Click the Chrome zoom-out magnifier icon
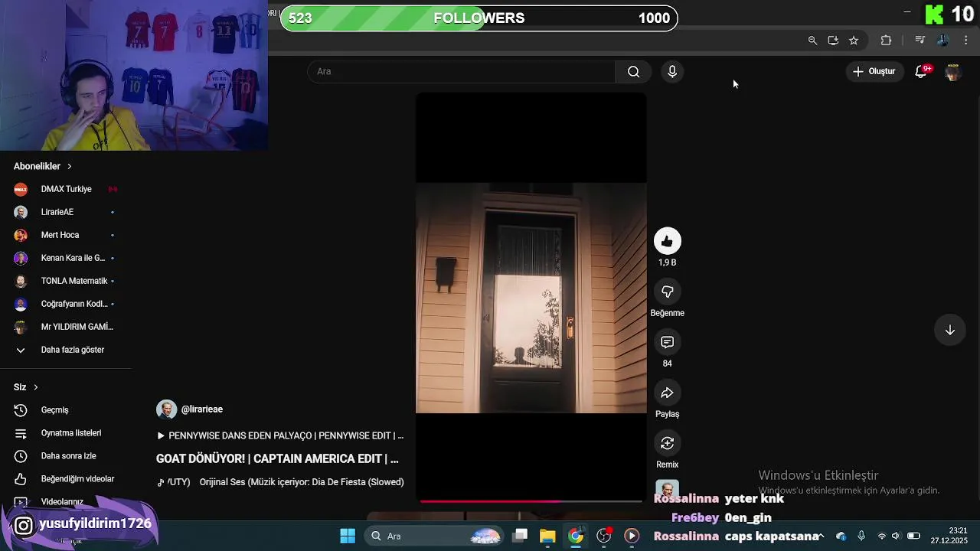Screen dimensions: 980x551 point(812,41)
